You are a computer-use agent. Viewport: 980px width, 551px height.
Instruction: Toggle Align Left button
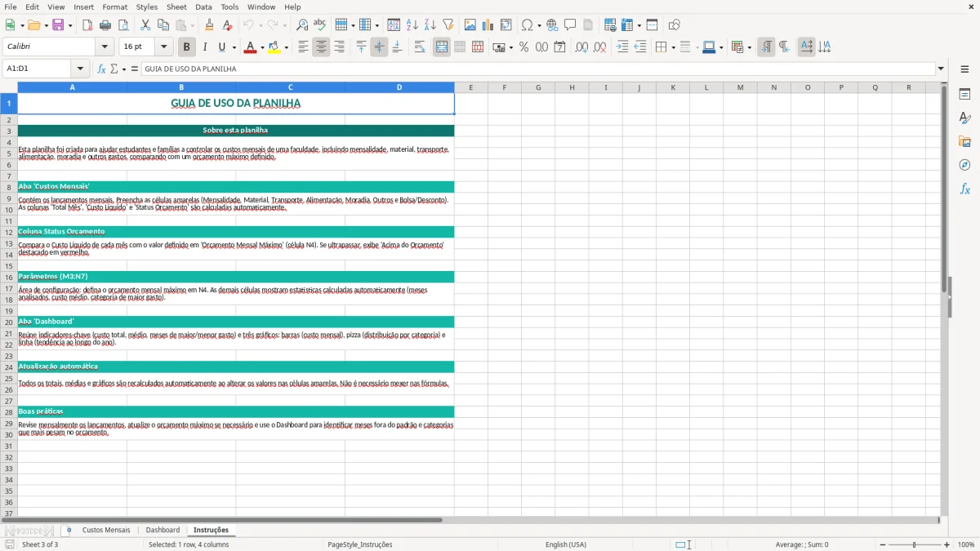[303, 47]
